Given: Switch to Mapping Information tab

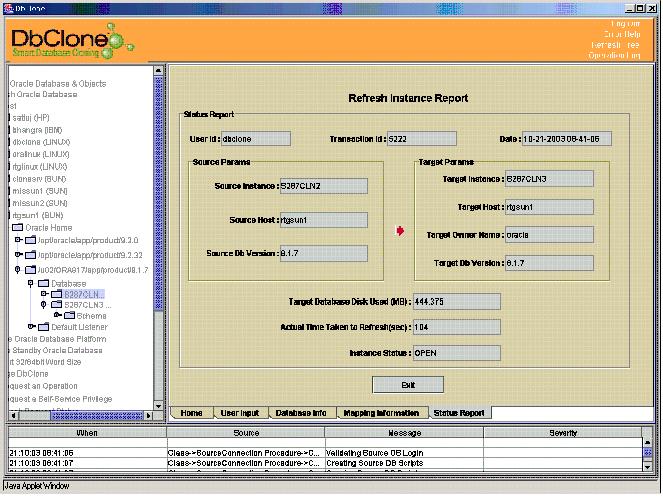Looking at the screenshot, I should 381,413.
